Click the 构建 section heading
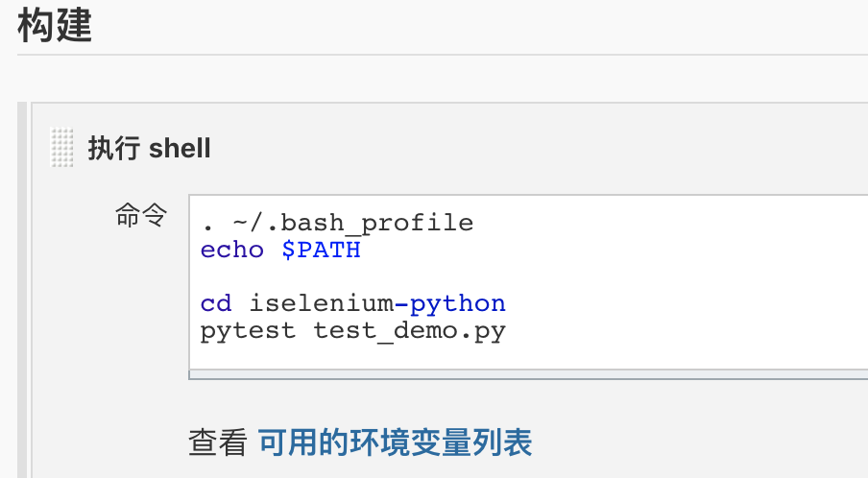 [x=55, y=26]
